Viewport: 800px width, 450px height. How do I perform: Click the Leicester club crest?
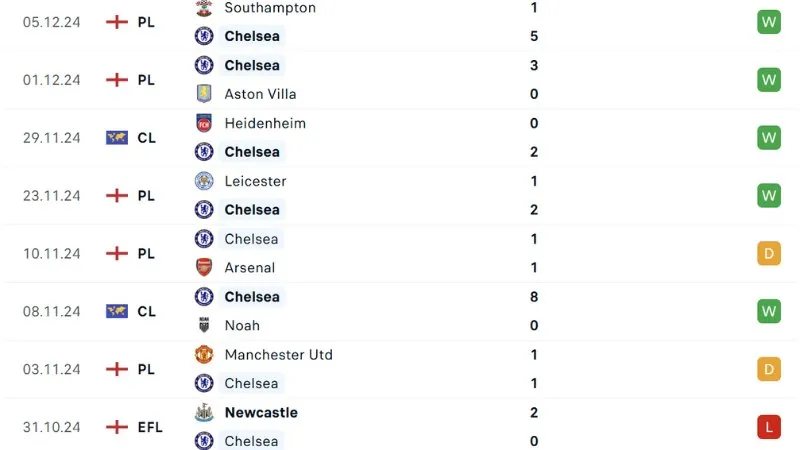click(x=204, y=181)
